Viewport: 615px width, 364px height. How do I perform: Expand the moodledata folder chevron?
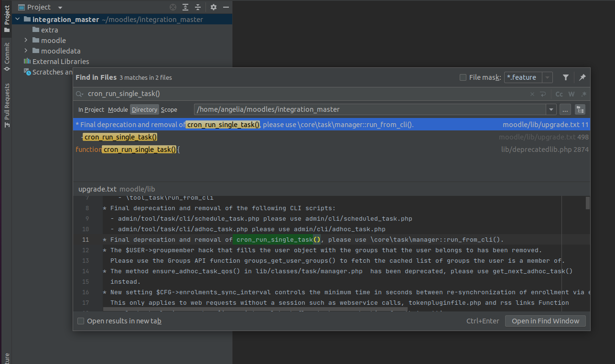point(26,51)
